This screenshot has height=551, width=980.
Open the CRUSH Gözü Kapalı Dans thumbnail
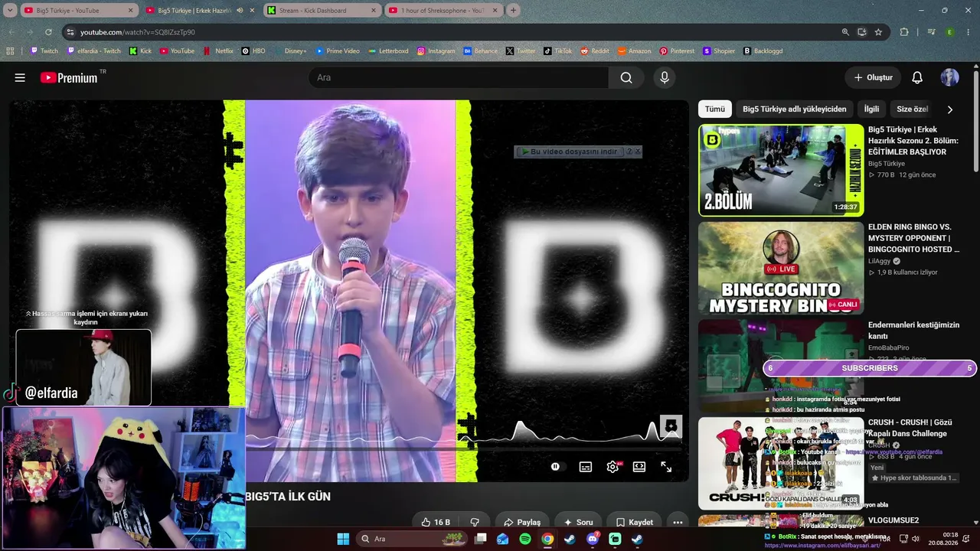pyautogui.click(x=781, y=463)
